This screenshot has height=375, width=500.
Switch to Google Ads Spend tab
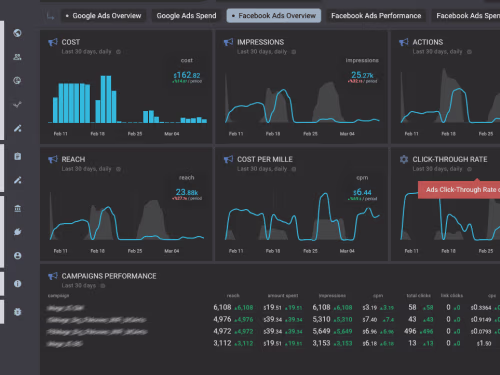(x=186, y=16)
